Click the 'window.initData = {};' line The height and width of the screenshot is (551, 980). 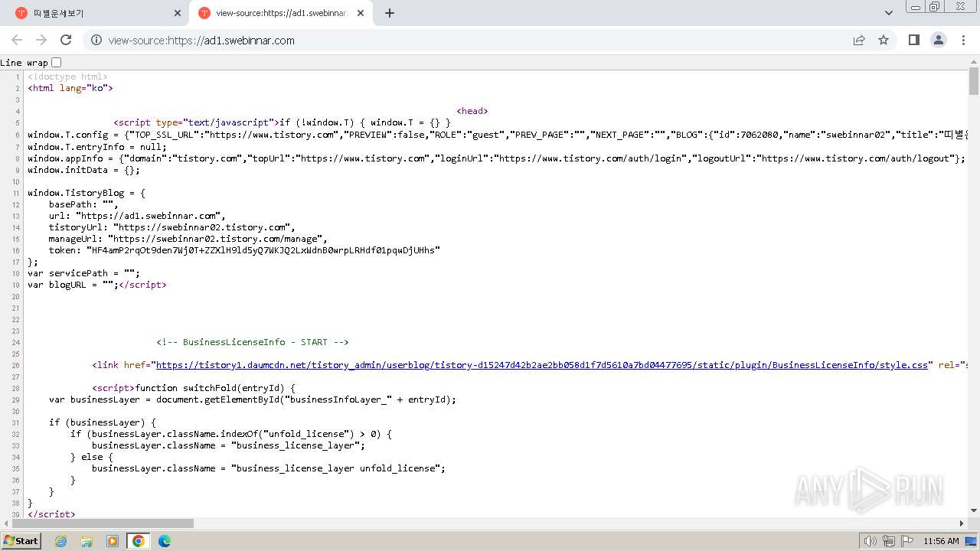coord(84,170)
